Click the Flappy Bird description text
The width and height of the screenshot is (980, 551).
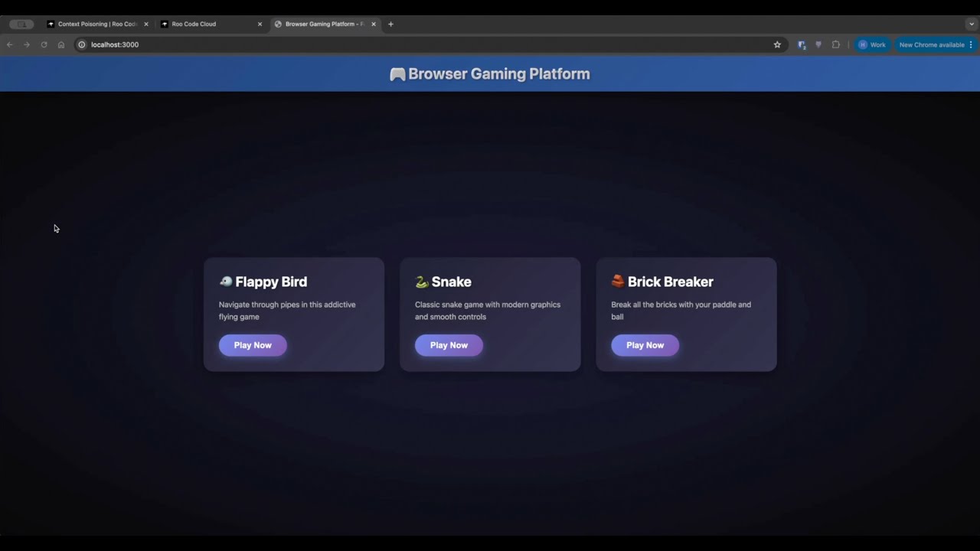[x=287, y=311]
